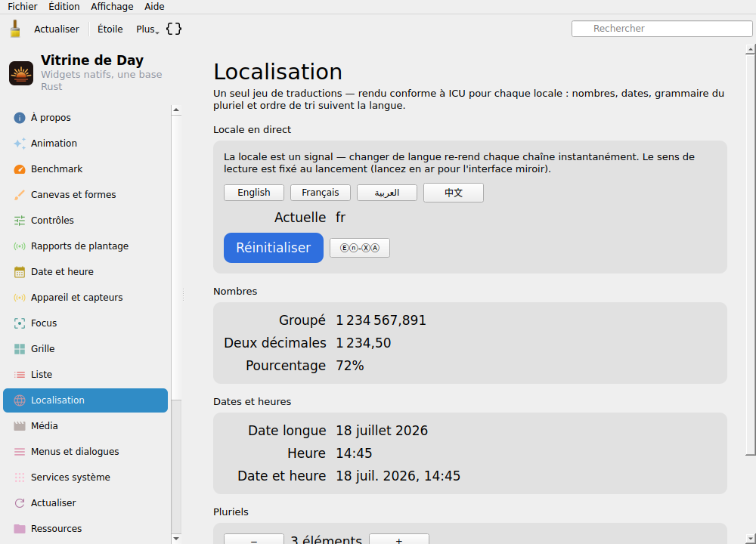This screenshot has height=544, width=756.
Task: Click the Ressources folder icon
Action: pyautogui.click(x=20, y=529)
